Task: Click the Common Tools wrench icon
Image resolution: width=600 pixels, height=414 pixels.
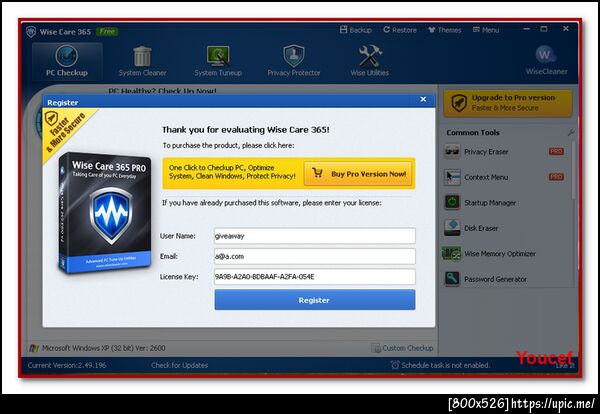Action: point(571,132)
